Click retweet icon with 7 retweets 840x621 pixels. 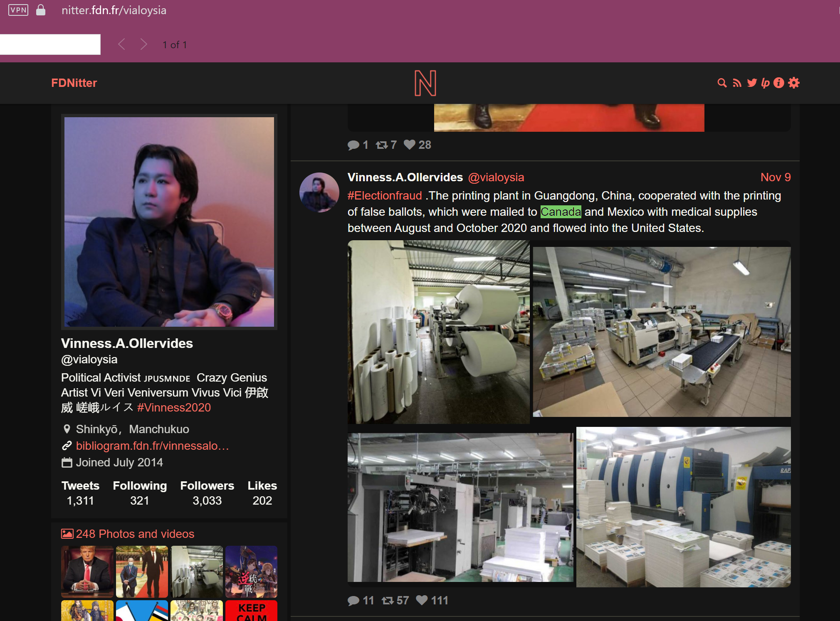click(x=382, y=145)
